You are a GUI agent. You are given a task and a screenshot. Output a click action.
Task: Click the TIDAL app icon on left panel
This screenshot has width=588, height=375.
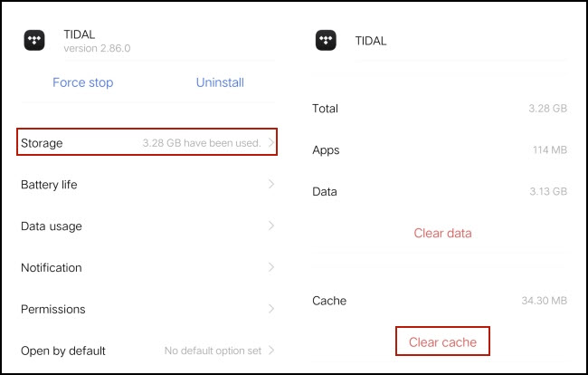[x=34, y=40]
